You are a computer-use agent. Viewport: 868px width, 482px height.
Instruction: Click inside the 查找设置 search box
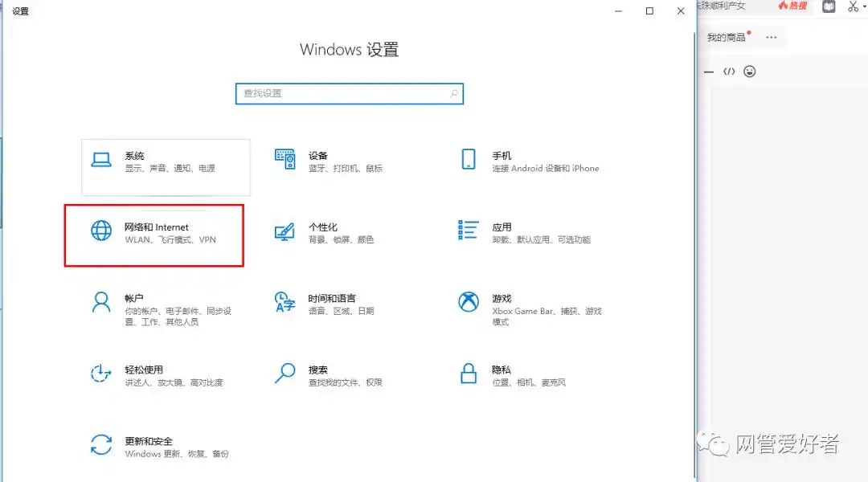(x=349, y=93)
